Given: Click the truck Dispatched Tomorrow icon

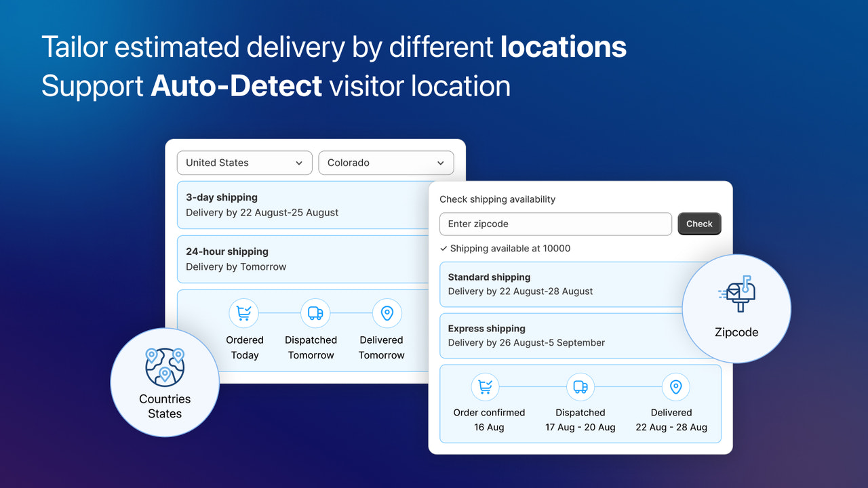Looking at the screenshot, I should pos(314,313).
